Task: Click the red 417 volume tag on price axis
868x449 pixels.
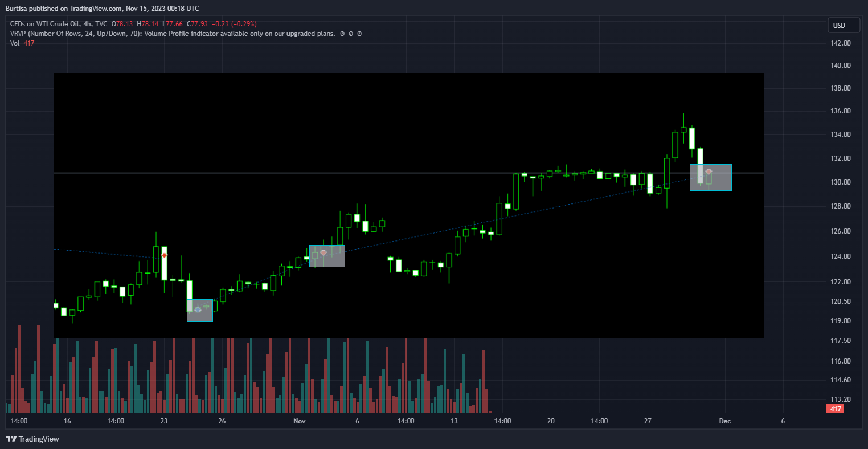Action: point(834,409)
